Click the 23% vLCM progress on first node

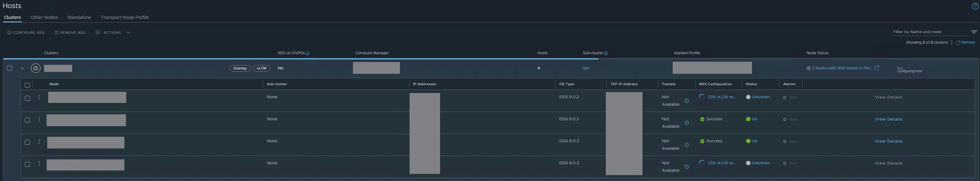click(x=721, y=97)
